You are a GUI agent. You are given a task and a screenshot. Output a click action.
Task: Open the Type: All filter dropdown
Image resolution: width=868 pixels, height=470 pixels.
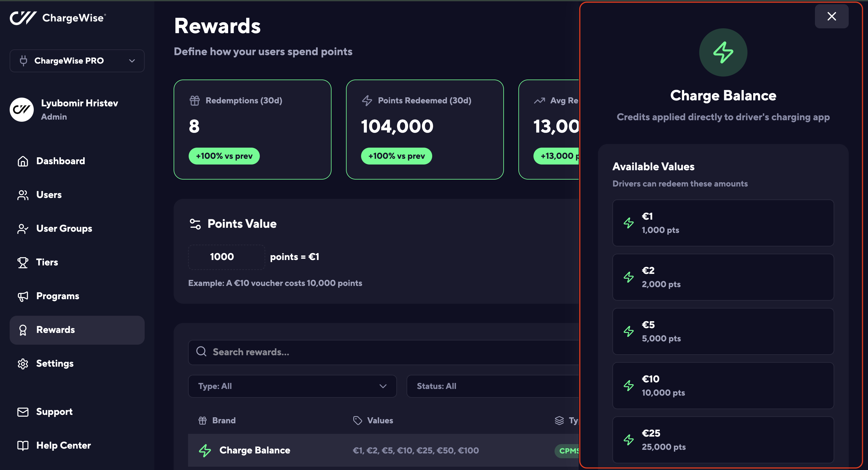(292, 386)
